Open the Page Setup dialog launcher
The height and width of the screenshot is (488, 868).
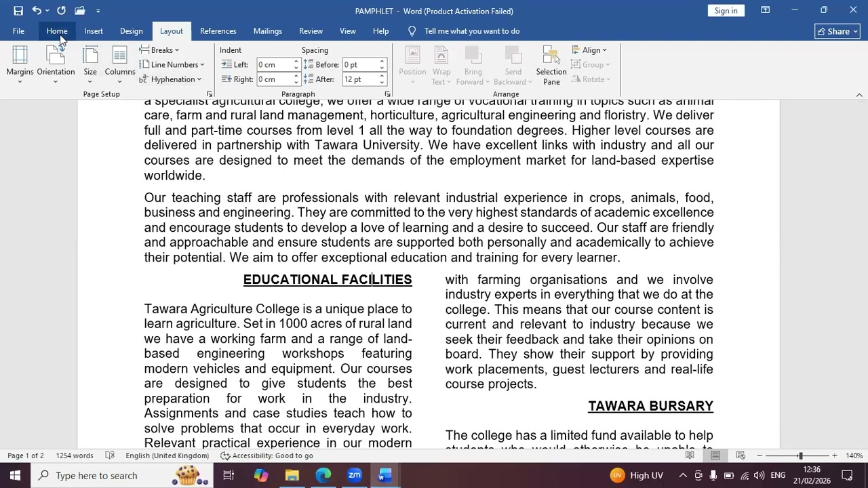(x=210, y=94)
